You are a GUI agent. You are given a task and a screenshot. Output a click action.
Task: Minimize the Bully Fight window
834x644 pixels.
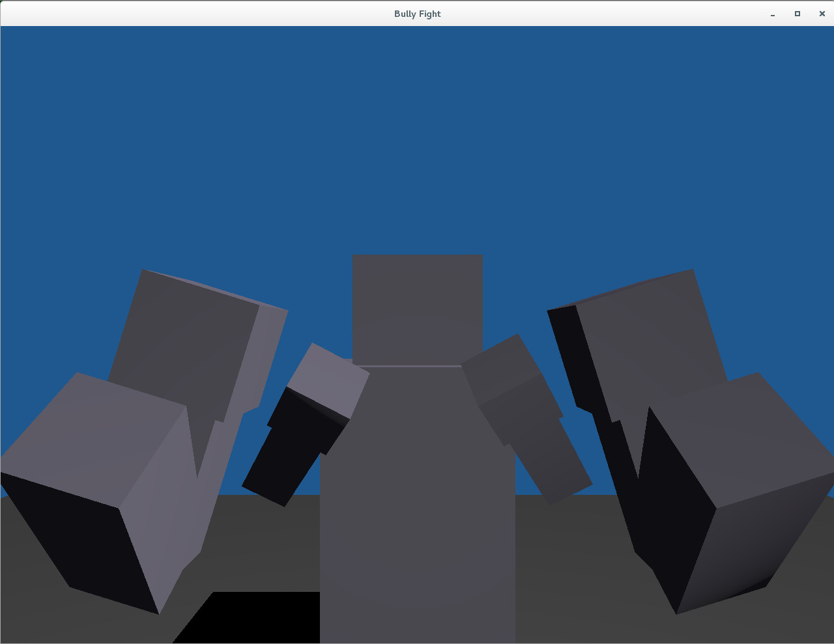(x=773, y=14)
